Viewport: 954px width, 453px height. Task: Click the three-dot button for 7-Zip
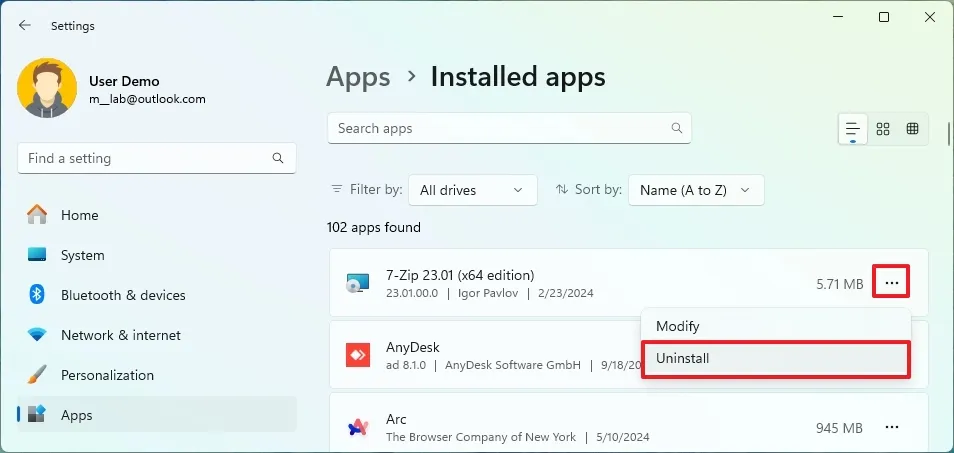pyautogui.click(x=892, y=284)
